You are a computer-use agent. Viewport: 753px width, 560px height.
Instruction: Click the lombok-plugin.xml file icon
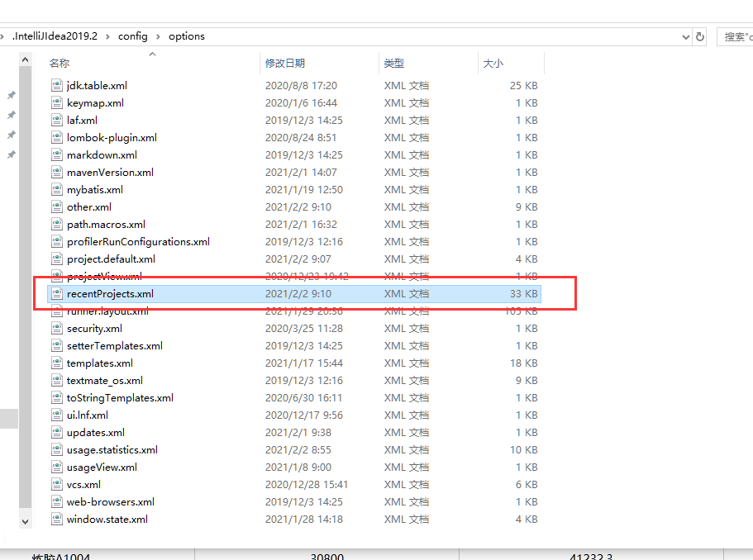pyautogui.click(x=57, y=138)
